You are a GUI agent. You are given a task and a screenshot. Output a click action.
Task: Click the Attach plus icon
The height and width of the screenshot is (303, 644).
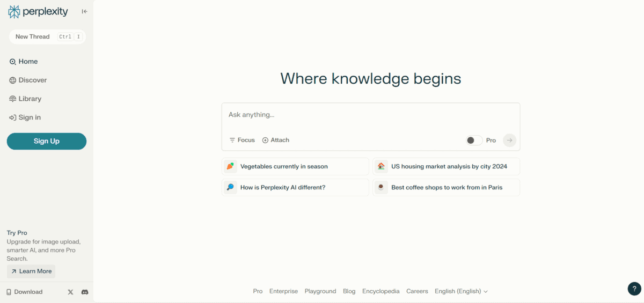[265, 140]
